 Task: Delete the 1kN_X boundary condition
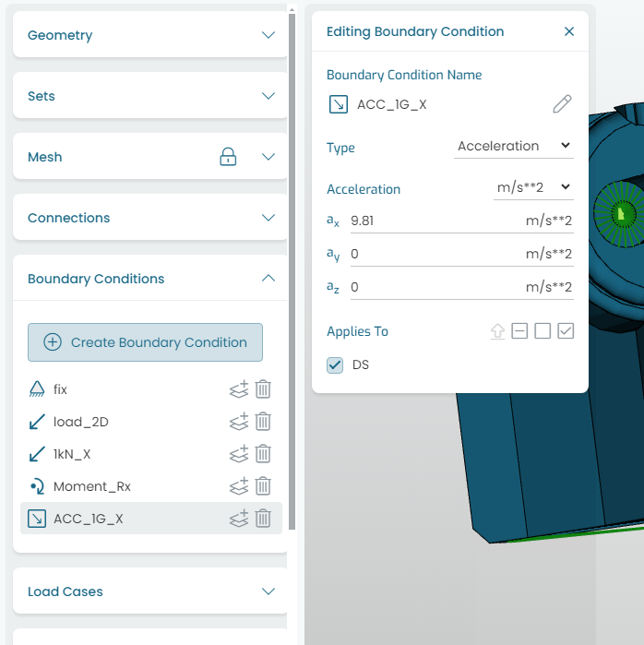click(x=263, y=454)
